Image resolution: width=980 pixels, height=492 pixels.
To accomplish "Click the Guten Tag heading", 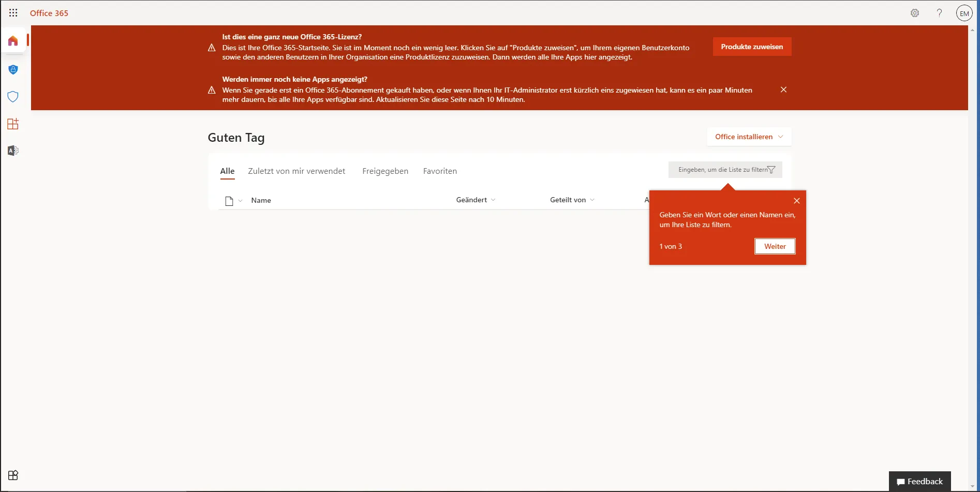I will (x=236, y=138).
